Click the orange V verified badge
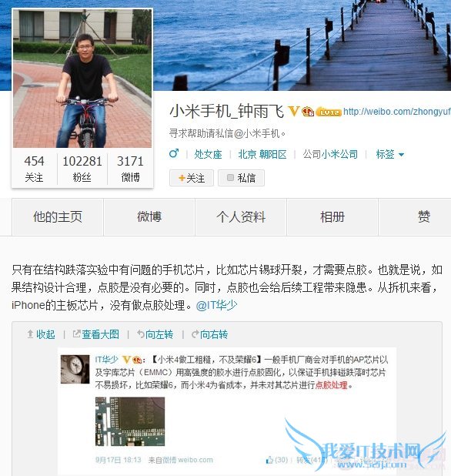The height and width of the screenshot is (476, 451). click(x=293, y=112)
